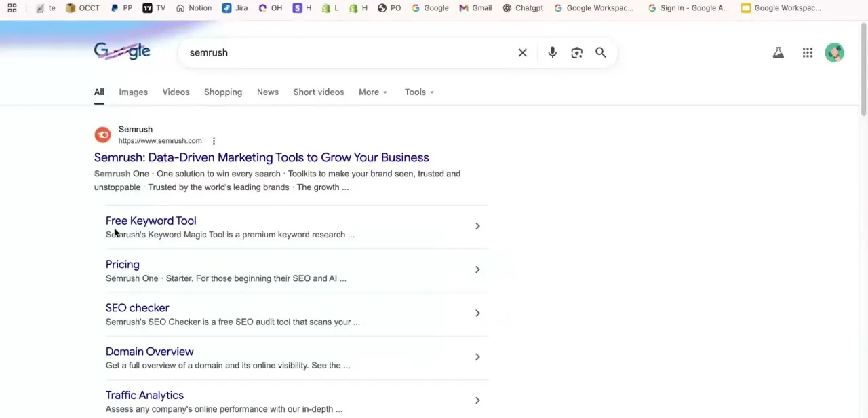Open the Jira bookmark
868x418 pixels.
[x=235, y=8]
